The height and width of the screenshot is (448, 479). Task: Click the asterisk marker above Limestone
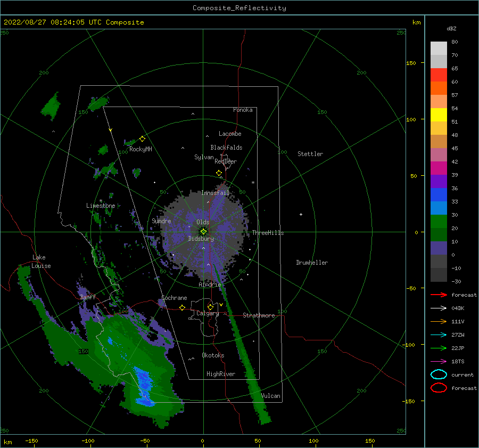pos(101,201)
